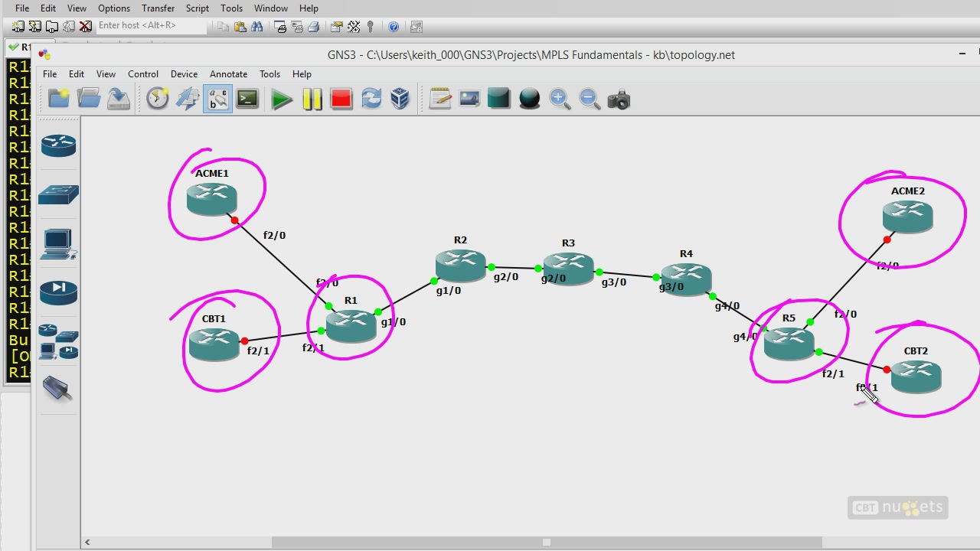This screenshot has height=551, width=980.
Task: Open the terminal window's Script menu
Action: [198, 8]
